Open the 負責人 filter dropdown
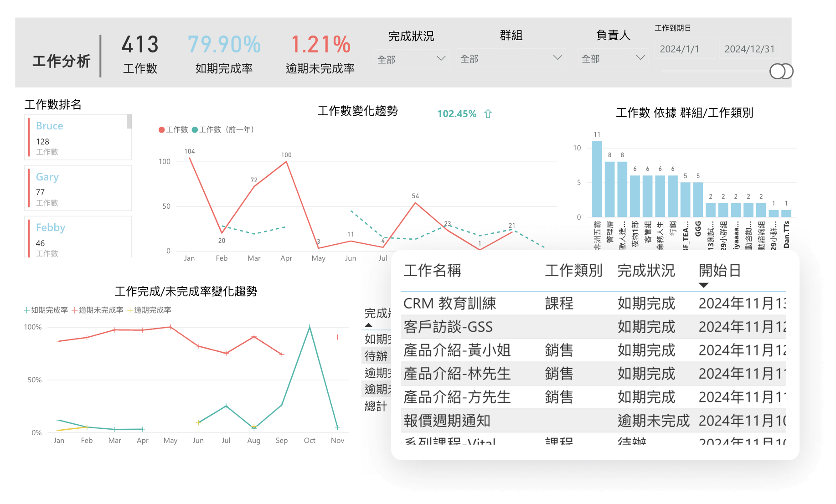This screenshot has width=836, height=504. [x=640, y=58]
